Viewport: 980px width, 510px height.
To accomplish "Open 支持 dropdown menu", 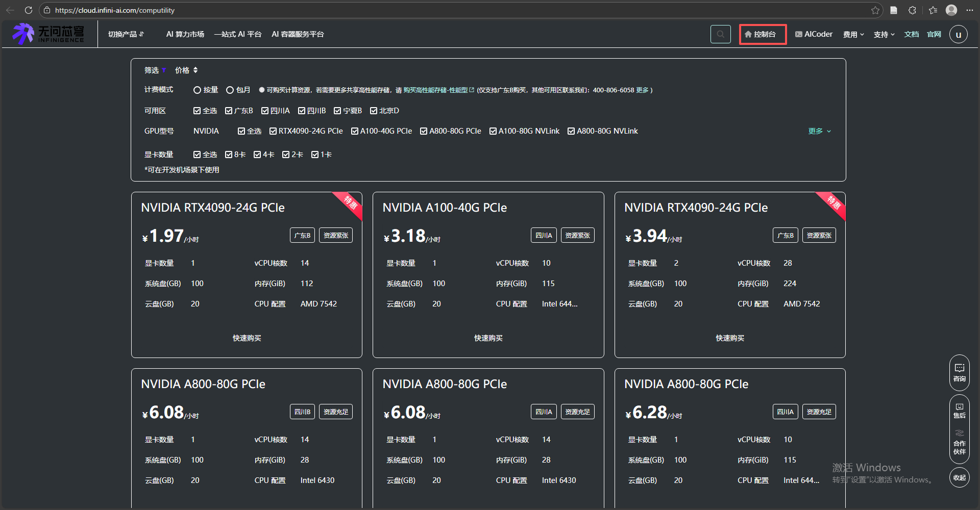I will [884, 34].
